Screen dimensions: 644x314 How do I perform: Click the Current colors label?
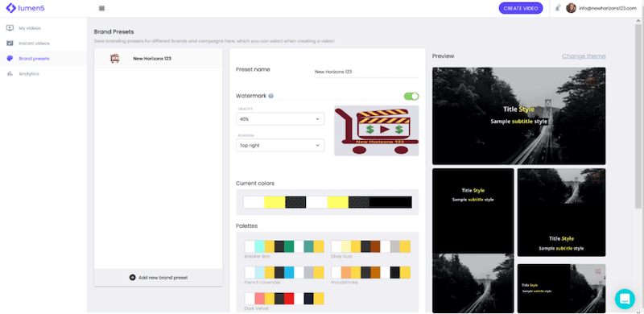click(255, 184)
